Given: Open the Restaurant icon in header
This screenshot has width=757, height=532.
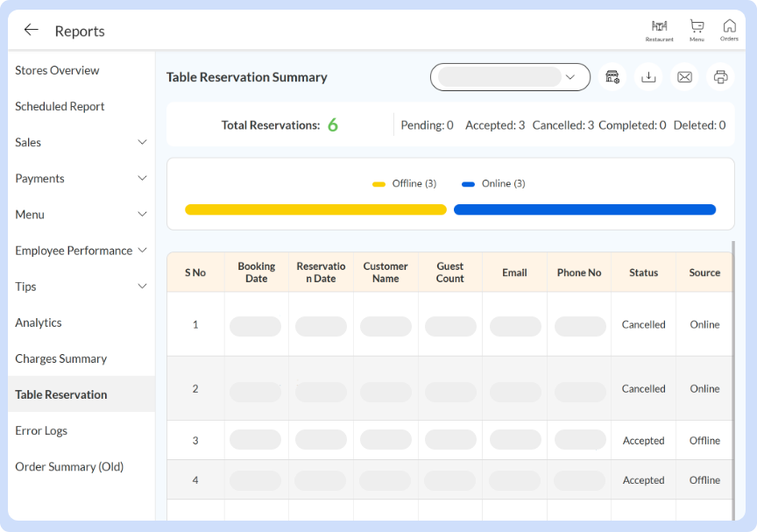Looking at the screenshot, I should 659,29.
